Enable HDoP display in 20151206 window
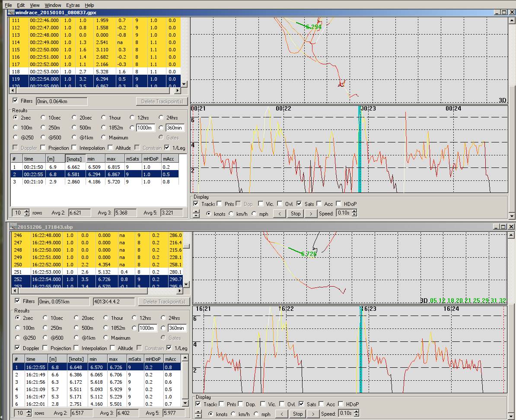This screenshot has height=420, width=516. pyautogui.click(x=341, y=404)
